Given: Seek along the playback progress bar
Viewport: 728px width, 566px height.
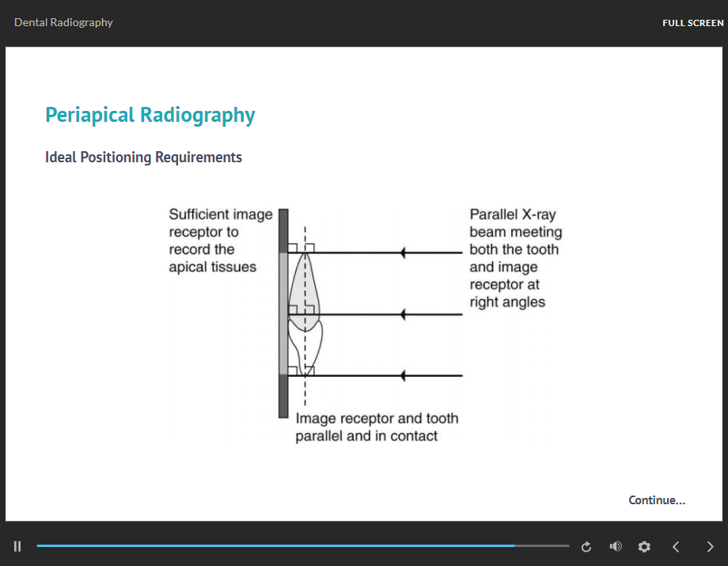Looking at the screenshot, I should [303, 546].
